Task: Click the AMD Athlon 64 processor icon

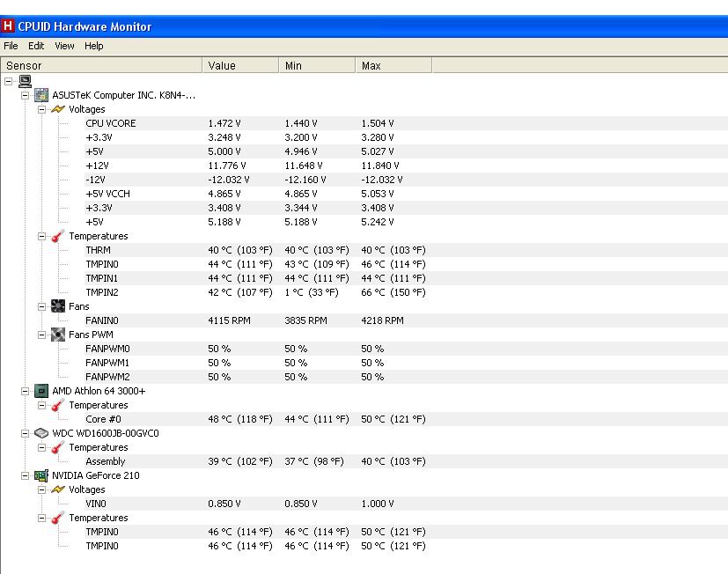Action: [x=41, y=391]
